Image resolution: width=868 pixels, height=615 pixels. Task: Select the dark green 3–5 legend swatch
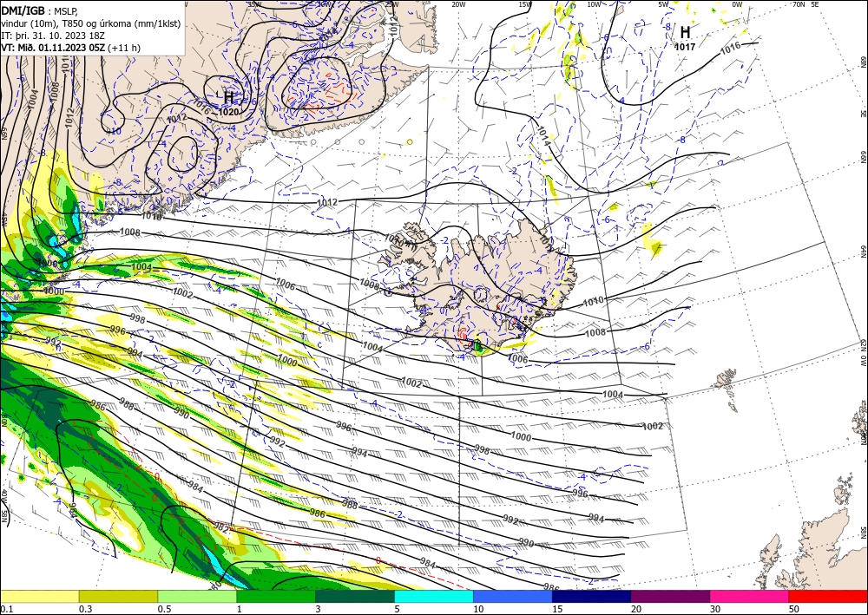[355, 596]
